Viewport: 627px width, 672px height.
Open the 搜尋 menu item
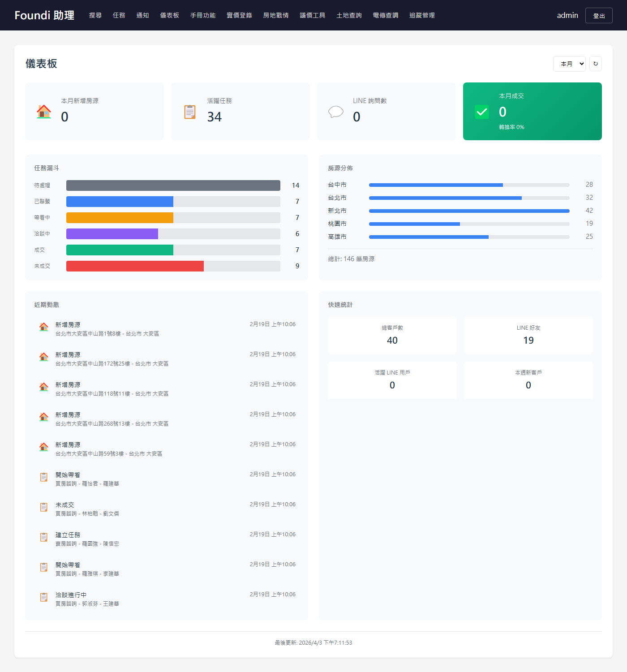coord(95,15)
